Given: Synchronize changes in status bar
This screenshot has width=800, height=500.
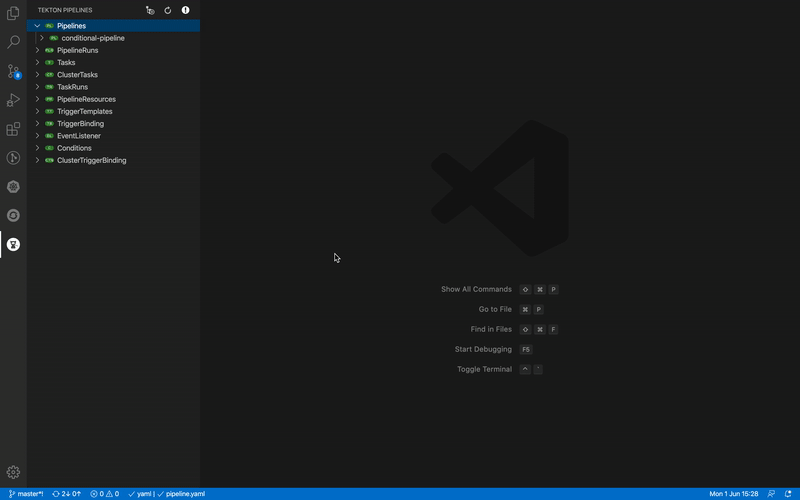Looking at the screenshot, I should click(67, 494).
